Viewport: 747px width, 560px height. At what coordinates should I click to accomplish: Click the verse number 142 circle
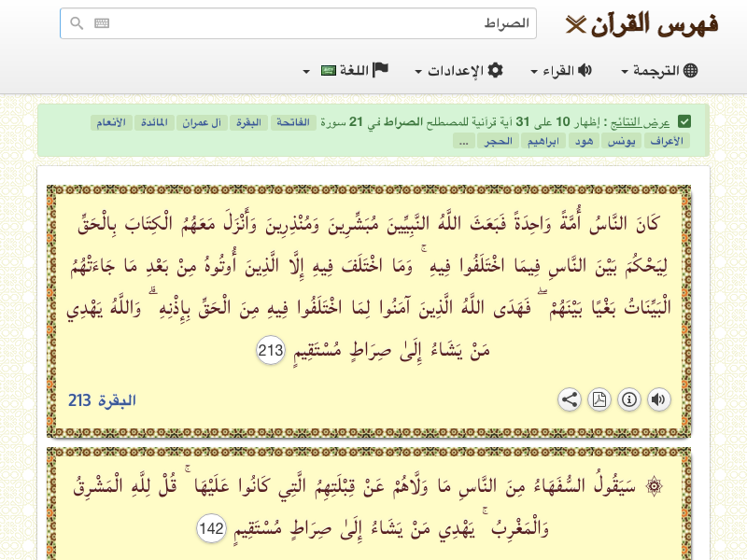pos(212,528)
